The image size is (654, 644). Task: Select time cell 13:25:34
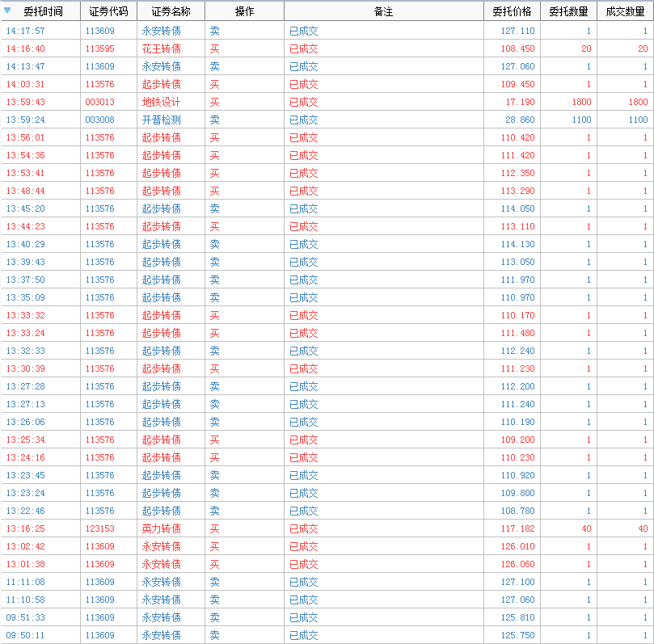click(x=25, y=440)
